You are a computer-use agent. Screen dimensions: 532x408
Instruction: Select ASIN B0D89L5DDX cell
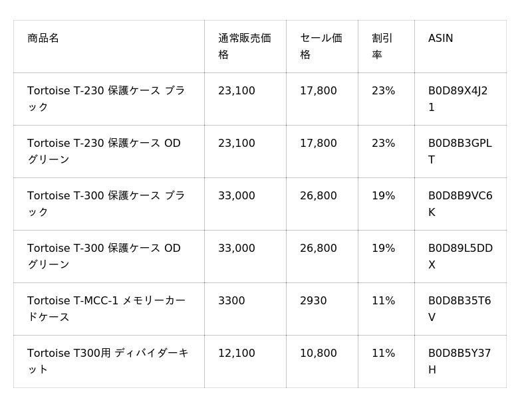pos(460,256)
